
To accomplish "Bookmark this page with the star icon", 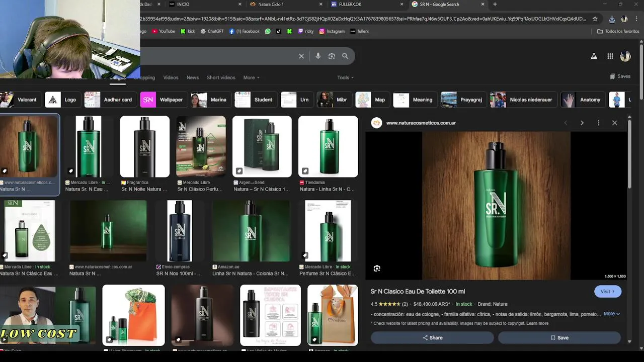I will click(x=595, y=19).
